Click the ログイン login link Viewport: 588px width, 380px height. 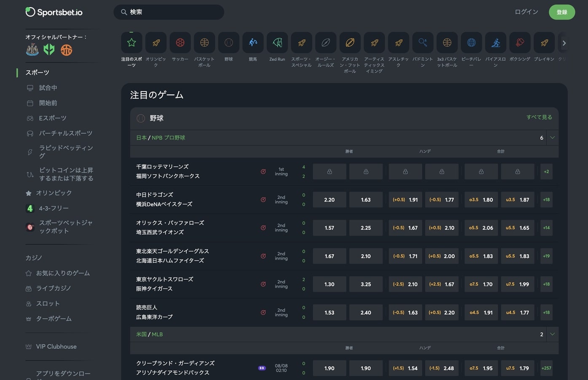[526, 12]
